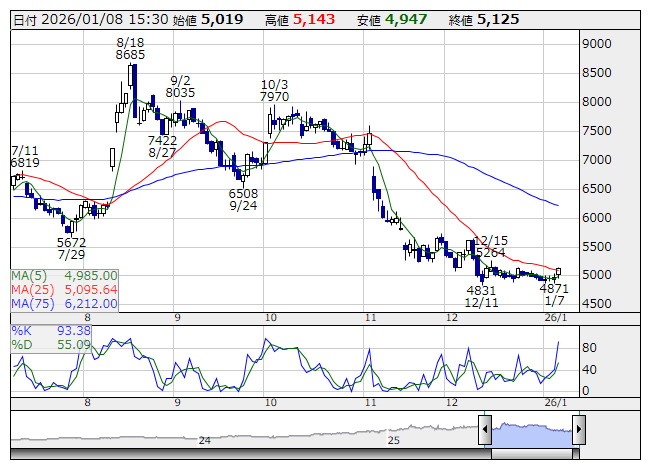Click the year 25 marker in overview

coord(393,440)
